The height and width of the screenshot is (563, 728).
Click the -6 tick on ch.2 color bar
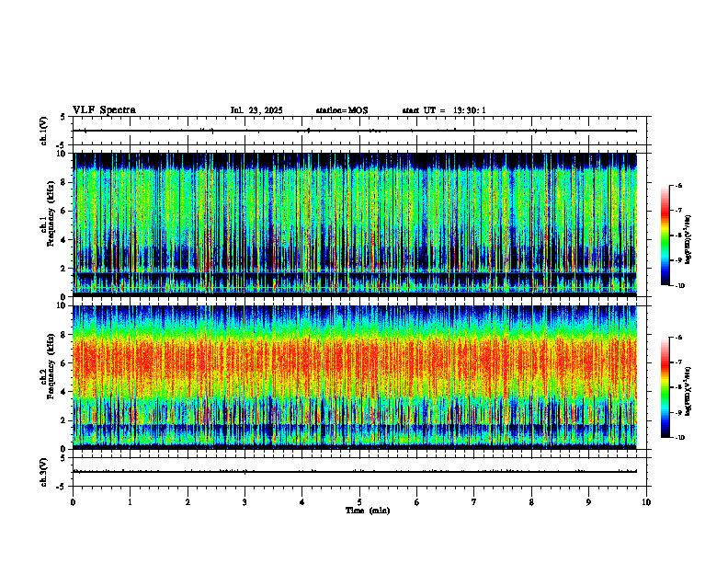678,338
